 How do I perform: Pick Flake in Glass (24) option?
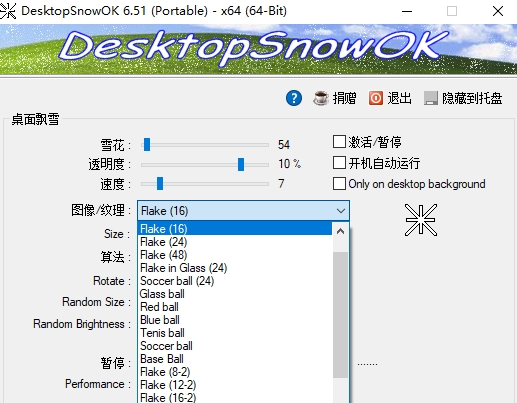pos(235,268)
